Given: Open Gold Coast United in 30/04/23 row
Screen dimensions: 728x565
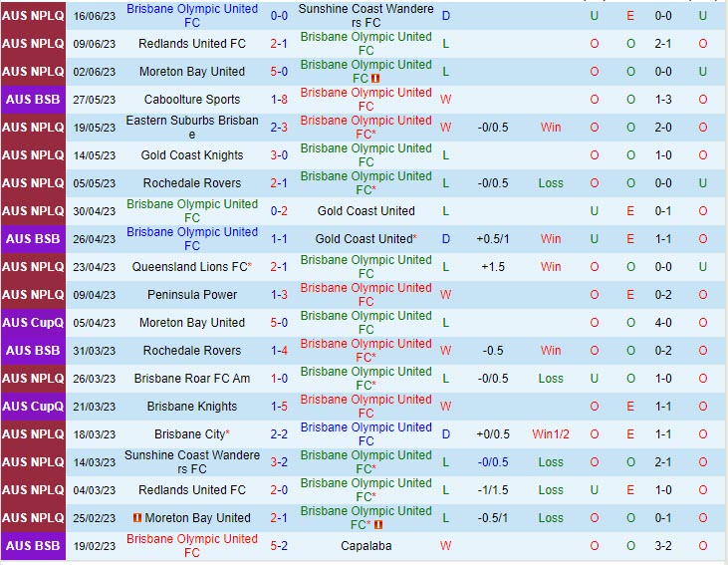Looking at the screenshot, I should 365,211.
